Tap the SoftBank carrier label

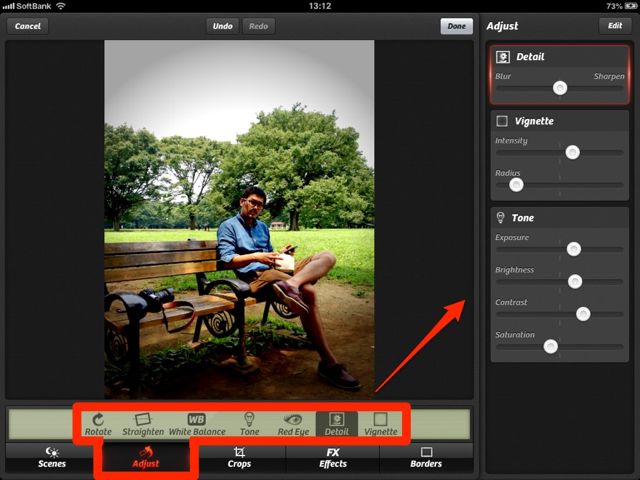click(x=34, y=6)
